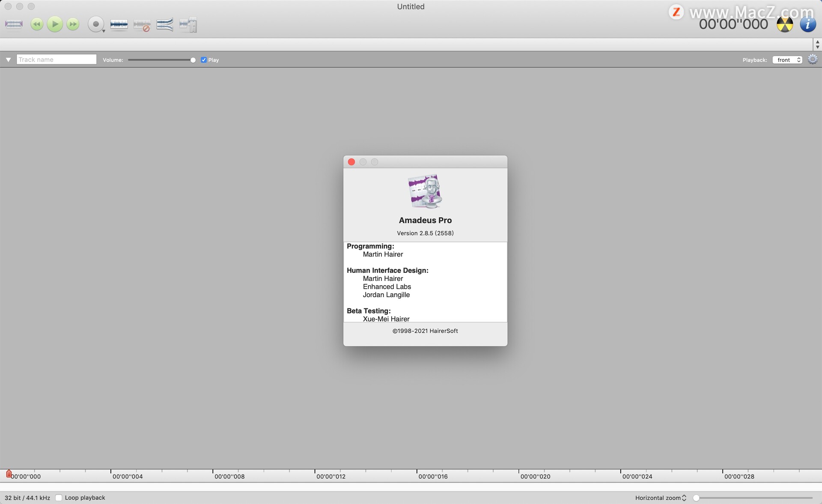Click 'Xue-Mei Hairer' in the credits
The height and width of the screenshot is (504, 822).
pos(386,319)
